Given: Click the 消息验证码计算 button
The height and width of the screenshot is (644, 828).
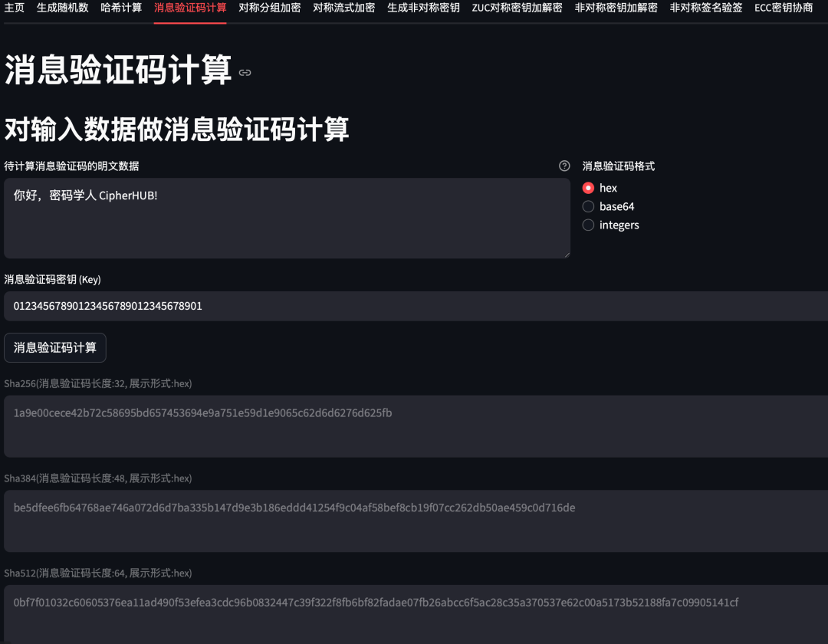Looking at the screenshot, I should point(55,347).
